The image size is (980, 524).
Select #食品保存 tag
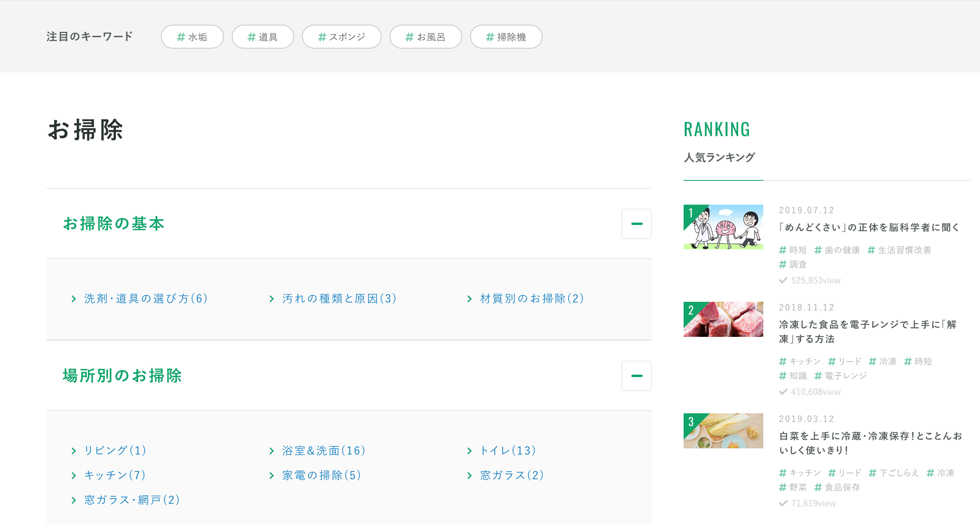click(837, 487)
